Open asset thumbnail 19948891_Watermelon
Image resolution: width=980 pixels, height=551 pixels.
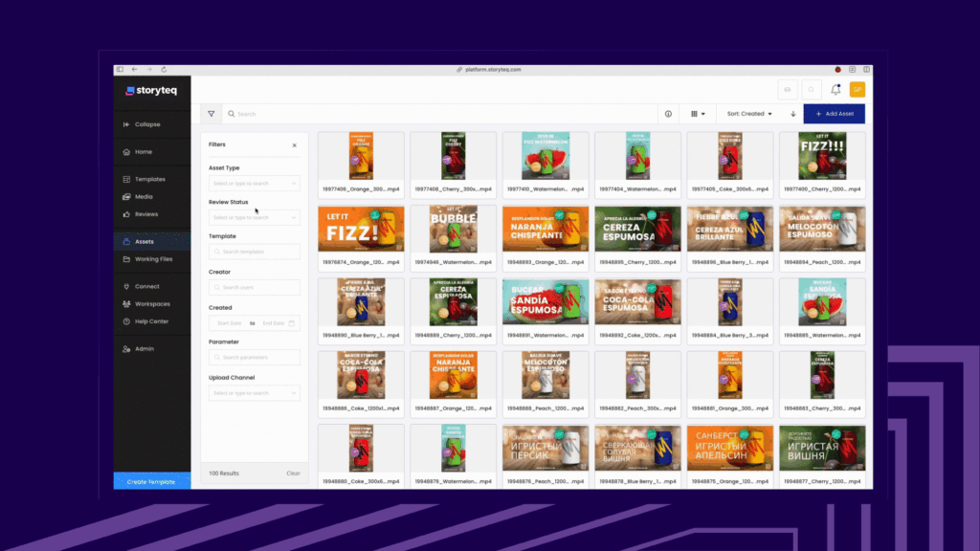coord(546,302)
